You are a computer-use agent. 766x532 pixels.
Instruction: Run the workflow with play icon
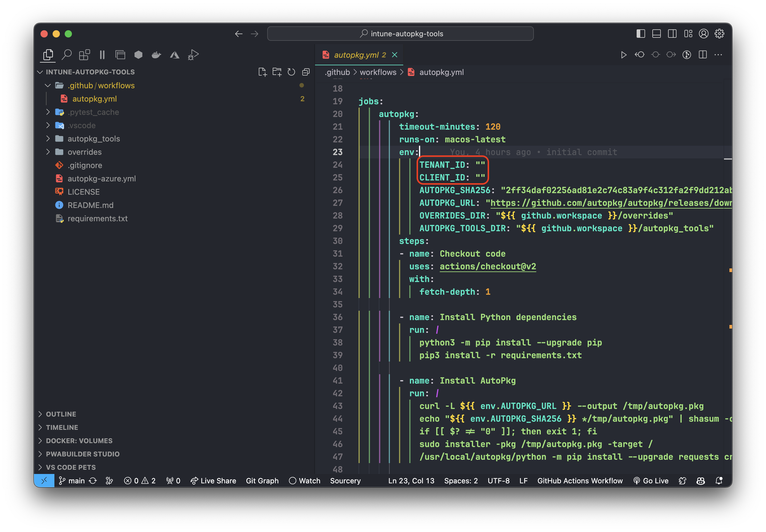coord(623,55)
